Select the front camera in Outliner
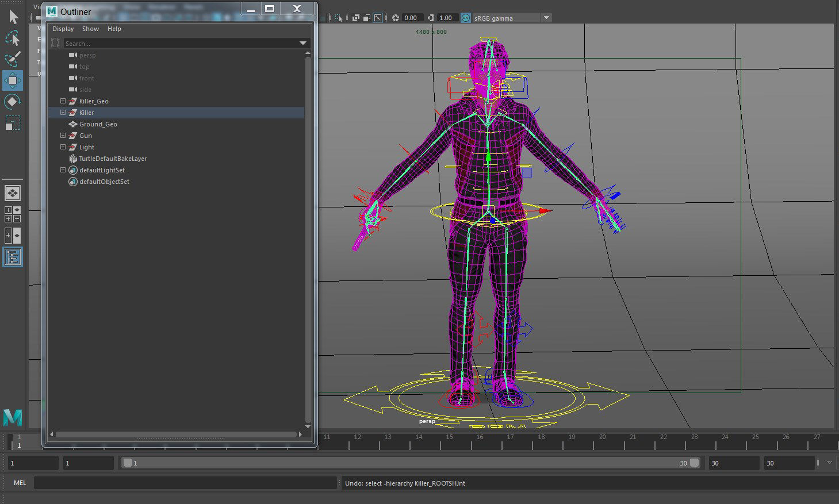839x504 pixels. coord(87,78)
